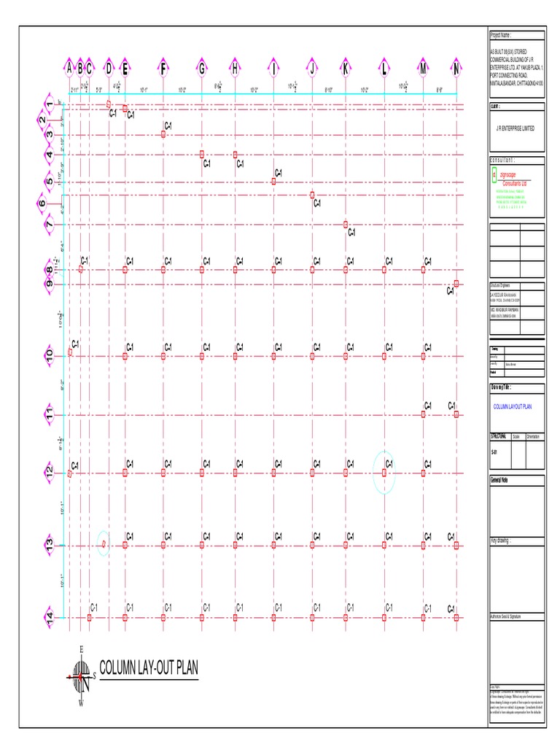Click row grid bubble 6 on the left

tap(42, 204)
